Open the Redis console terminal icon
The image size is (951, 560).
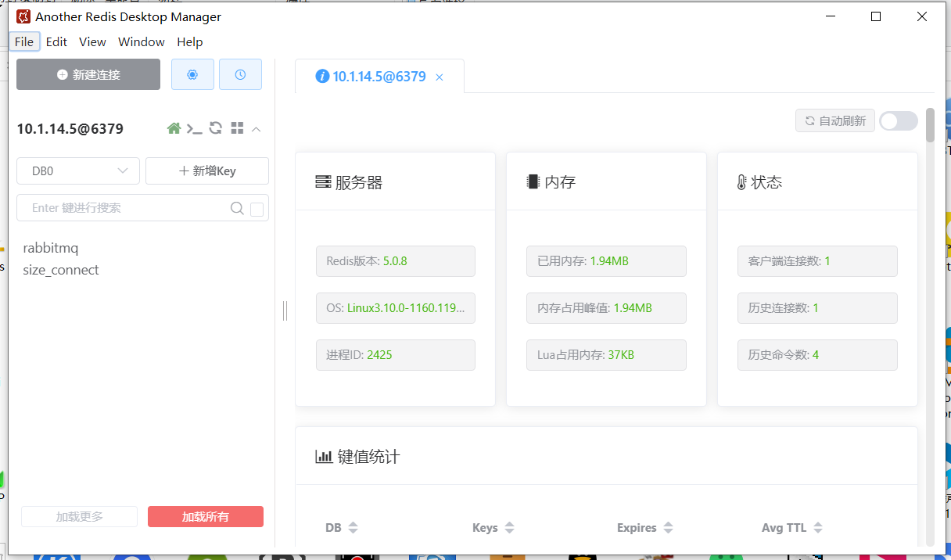click(x=195, y=128)
